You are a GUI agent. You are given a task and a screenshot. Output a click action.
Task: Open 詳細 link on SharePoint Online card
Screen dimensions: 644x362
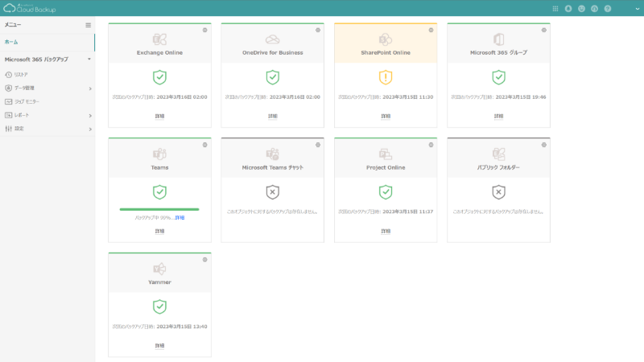coord(386,116)
